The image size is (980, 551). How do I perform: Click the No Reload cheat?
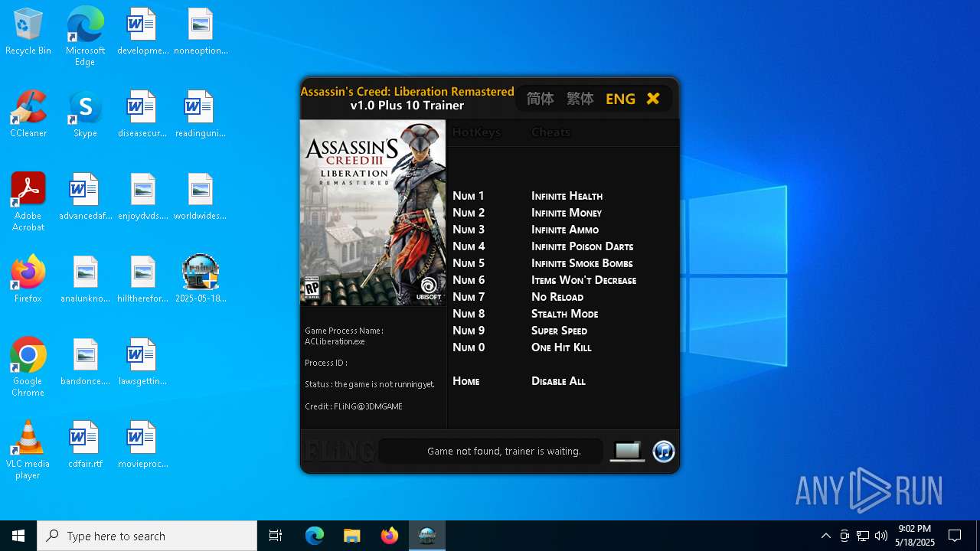pyautogui.click(x=557, y=297)
